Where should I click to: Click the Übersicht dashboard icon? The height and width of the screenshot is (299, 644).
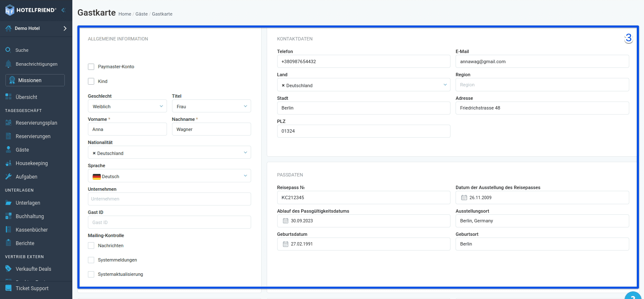pos(8,97)
